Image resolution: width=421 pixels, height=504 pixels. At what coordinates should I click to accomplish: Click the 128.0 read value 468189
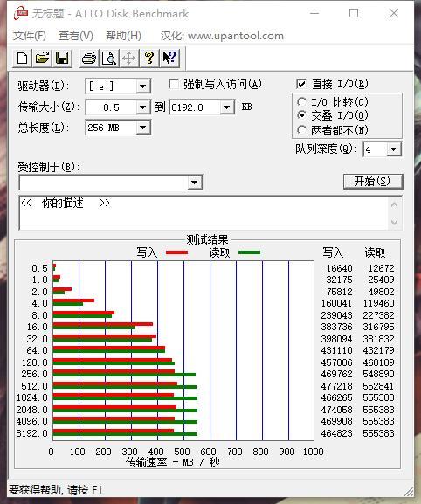[378, 362]
